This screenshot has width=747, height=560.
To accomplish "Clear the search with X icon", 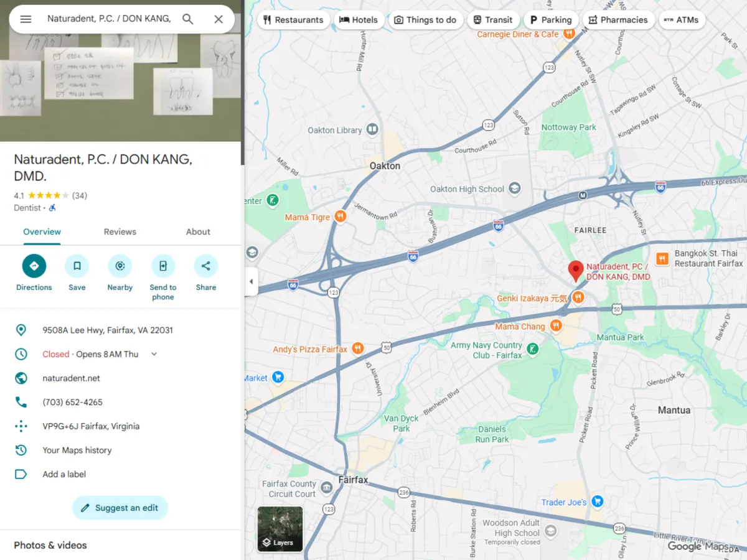I will tap(218, 19).
